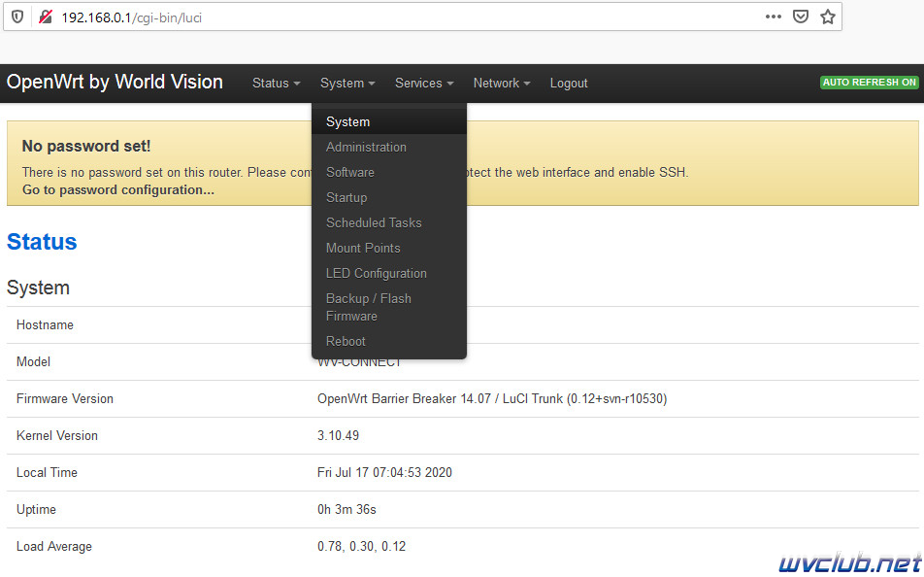Save the page with the Pocket icon

point(800,17)
